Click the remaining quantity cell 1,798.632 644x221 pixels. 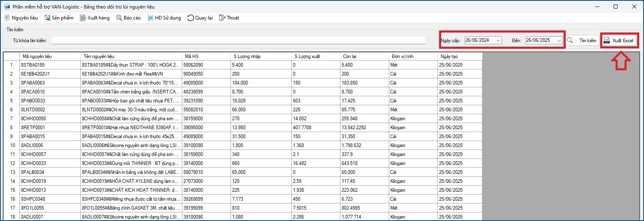click(x=365, y=145)
